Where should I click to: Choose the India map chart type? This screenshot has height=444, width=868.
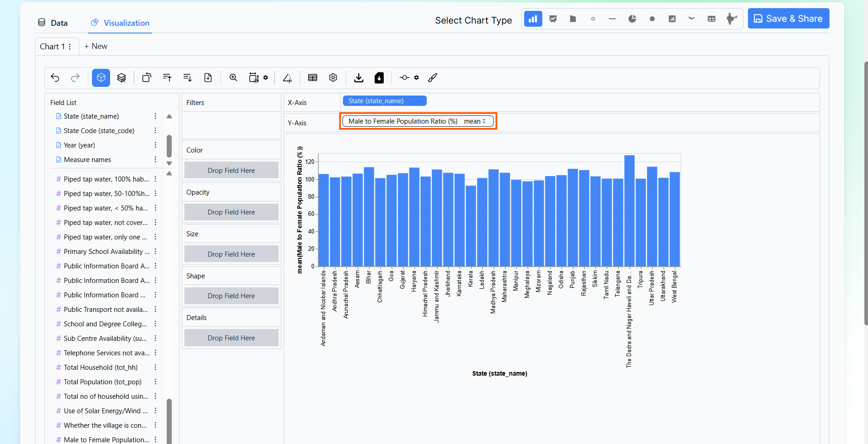point(731,19)
